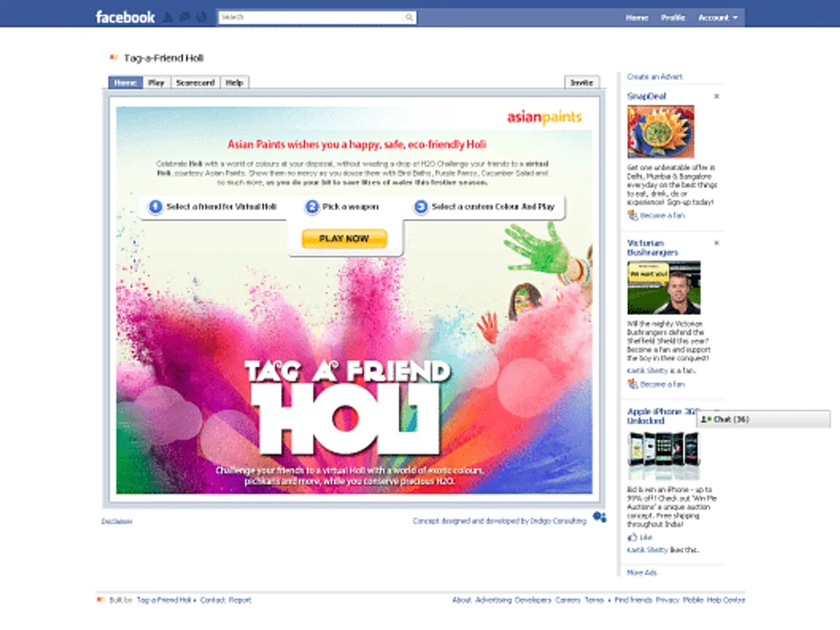Click the iPhone ad thumbnail

click(664, 456)
